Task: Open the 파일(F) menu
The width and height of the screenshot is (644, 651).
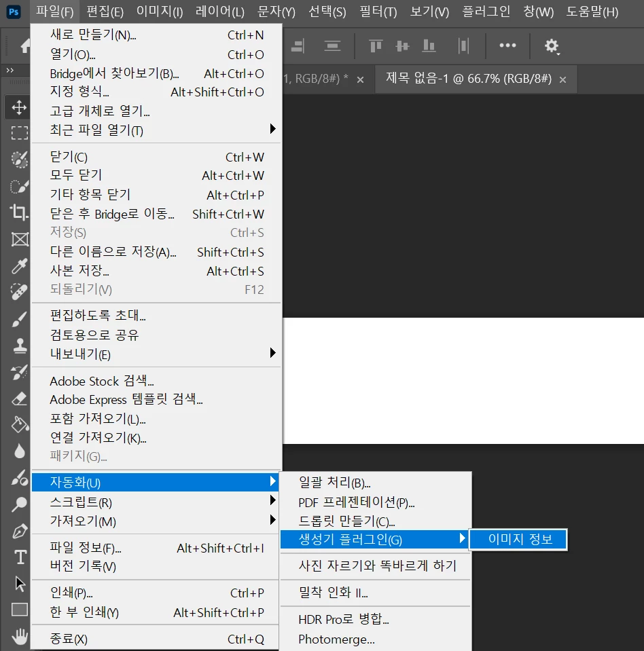Action: click(54, 12)
